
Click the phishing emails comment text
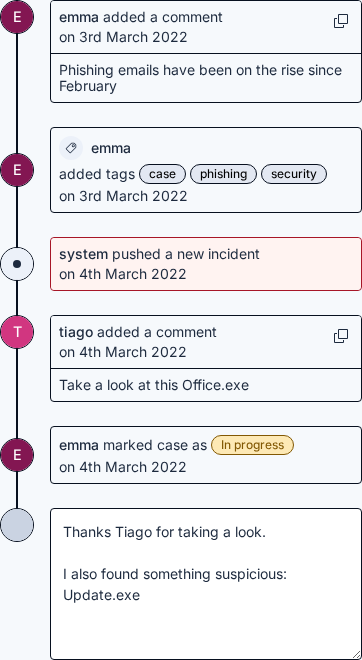pos(200,78)
